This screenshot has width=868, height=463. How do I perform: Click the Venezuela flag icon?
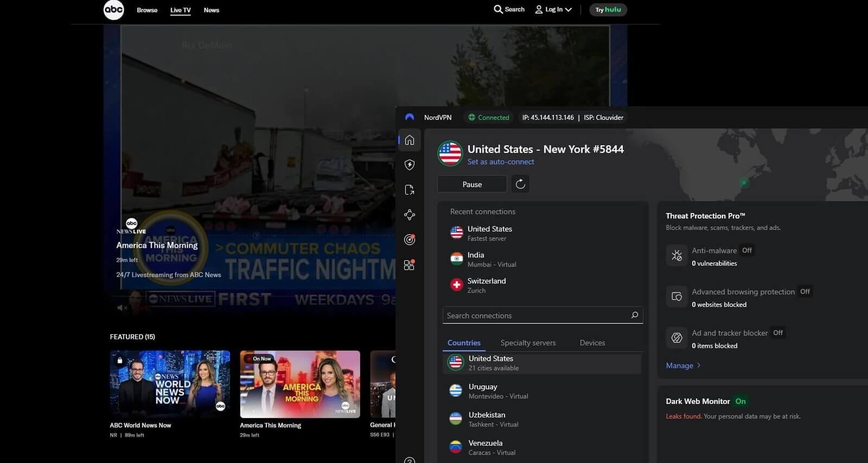coord(456,447)
